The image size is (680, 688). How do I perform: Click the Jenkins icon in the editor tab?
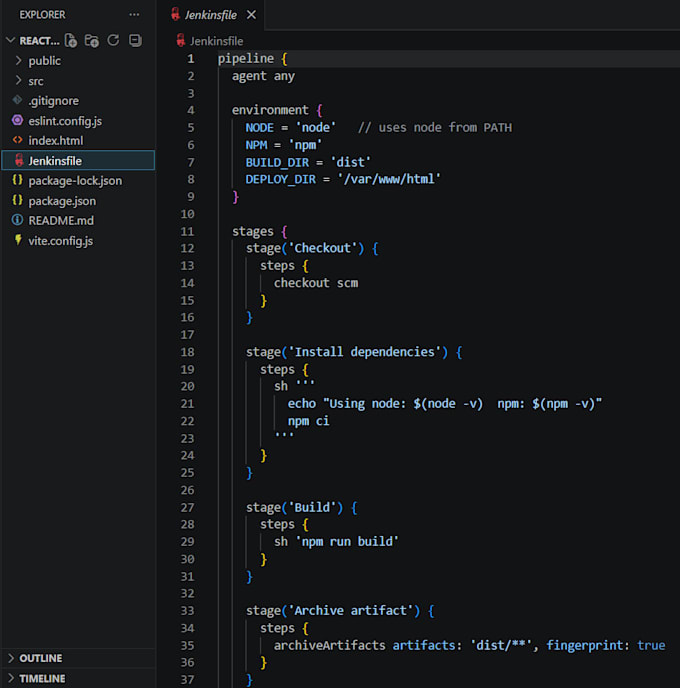[175, 14]
